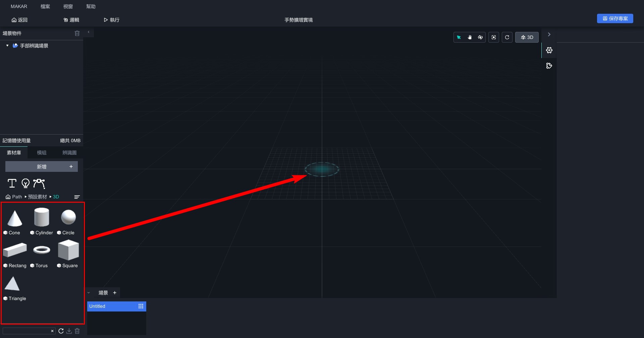This screenshot has width=644, height=338.
Task: Add a light with the bulb icon
Action: 25,183
